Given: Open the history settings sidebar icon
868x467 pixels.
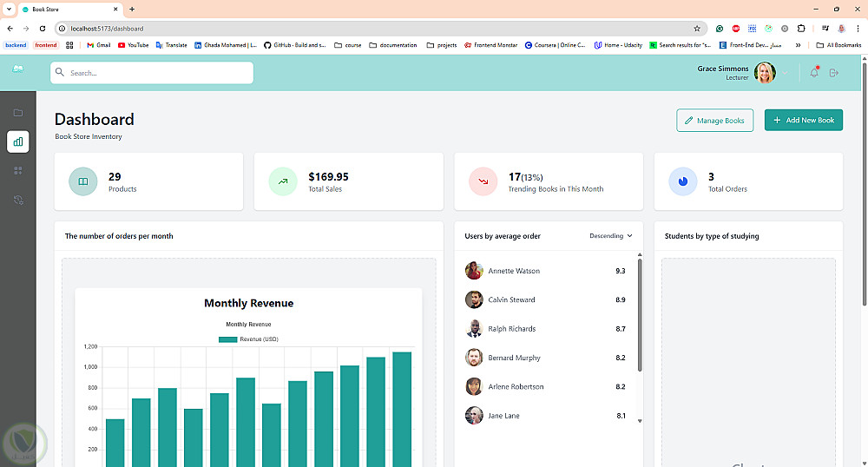Looking at the screenshot, I should pos(17,200).
